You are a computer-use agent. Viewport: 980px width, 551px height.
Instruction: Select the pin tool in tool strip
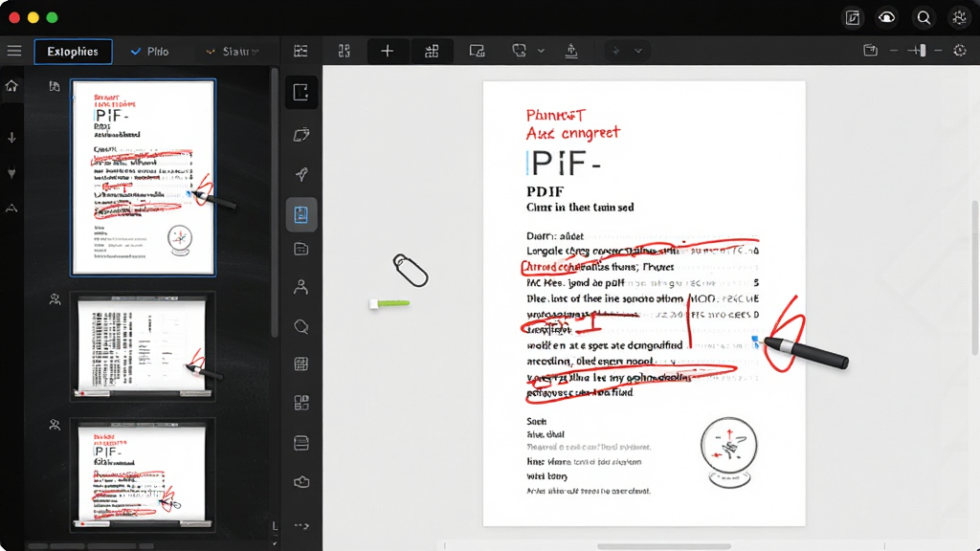(301, 174)
